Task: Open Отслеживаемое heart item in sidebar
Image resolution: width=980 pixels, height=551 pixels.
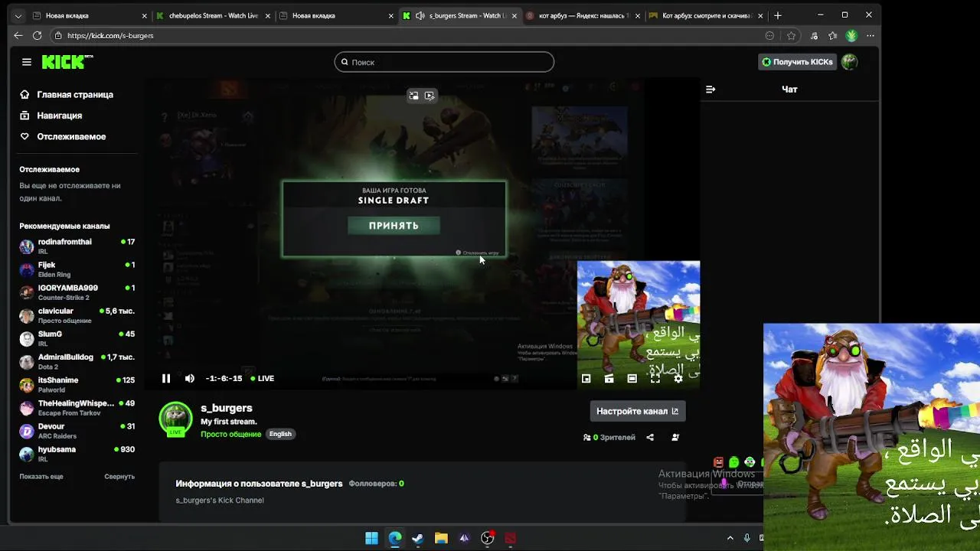Action: (x=71, y=136)
